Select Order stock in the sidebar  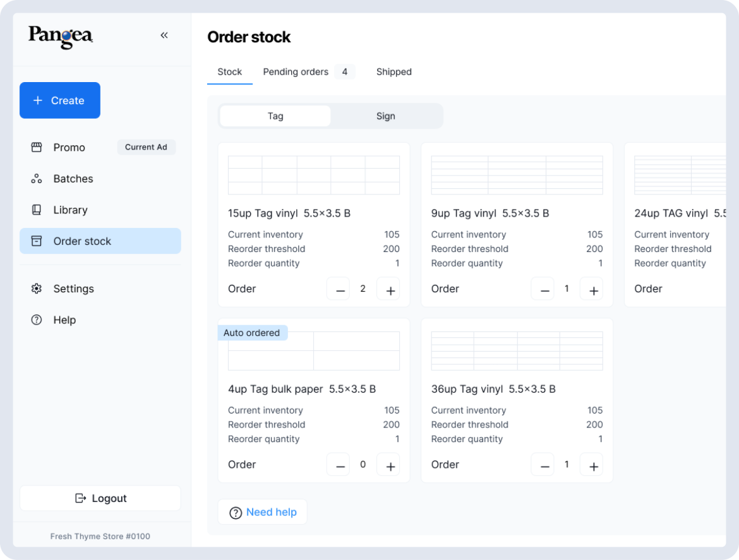click(x=82, y=241)
